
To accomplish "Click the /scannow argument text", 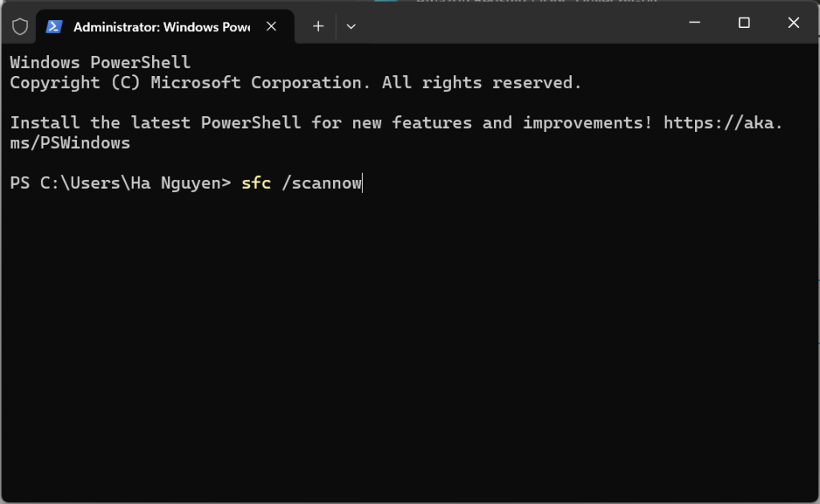I will click(321, 184).
